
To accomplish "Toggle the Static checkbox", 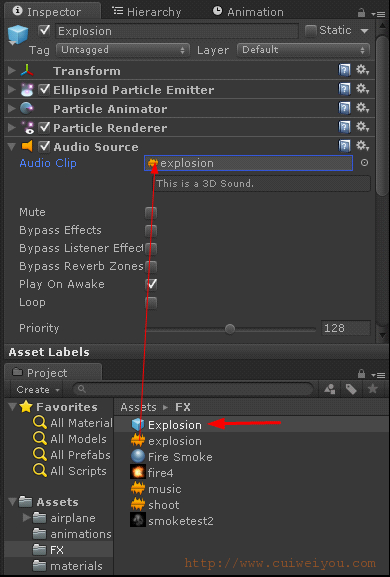I will [x=311, y=31].
